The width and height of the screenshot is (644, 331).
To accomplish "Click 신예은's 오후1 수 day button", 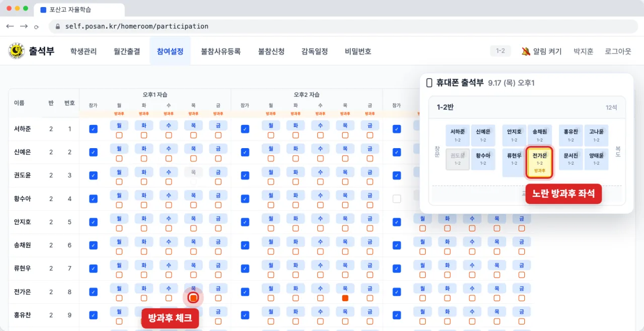I will 169,149.
